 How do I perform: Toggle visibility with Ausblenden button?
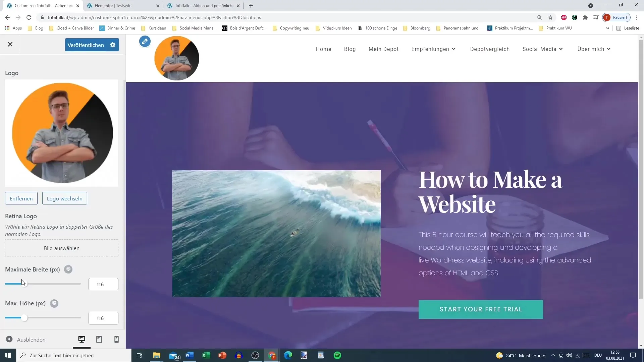point(25,339)
